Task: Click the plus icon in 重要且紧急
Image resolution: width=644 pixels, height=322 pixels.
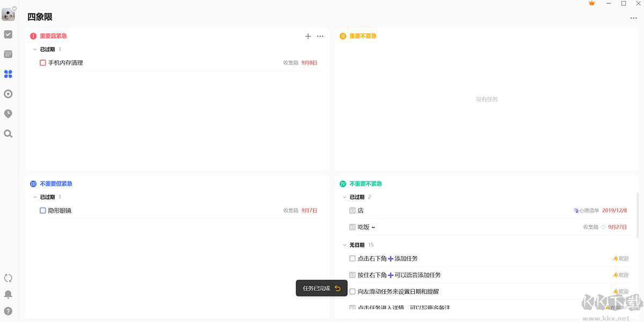Action: pos(308,36)
